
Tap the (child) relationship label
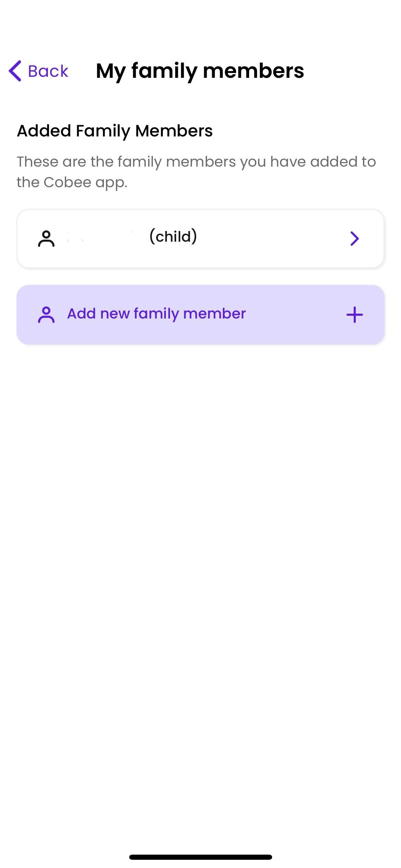(x=173, y=237)
